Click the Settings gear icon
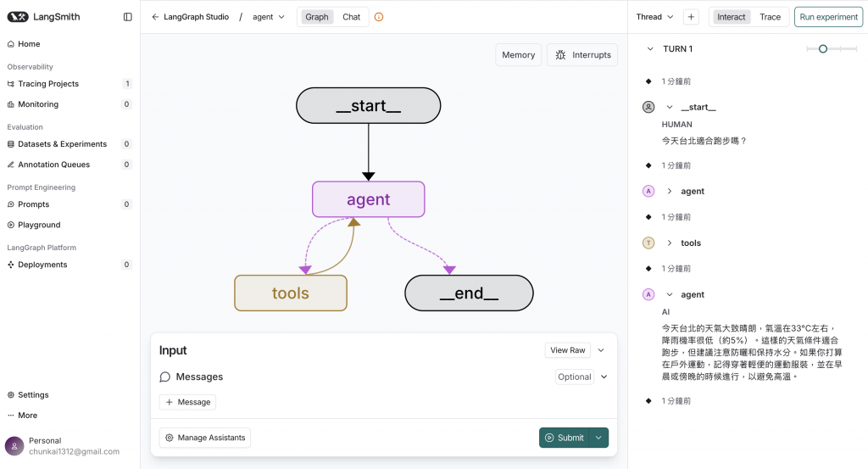 pos(10,395)
